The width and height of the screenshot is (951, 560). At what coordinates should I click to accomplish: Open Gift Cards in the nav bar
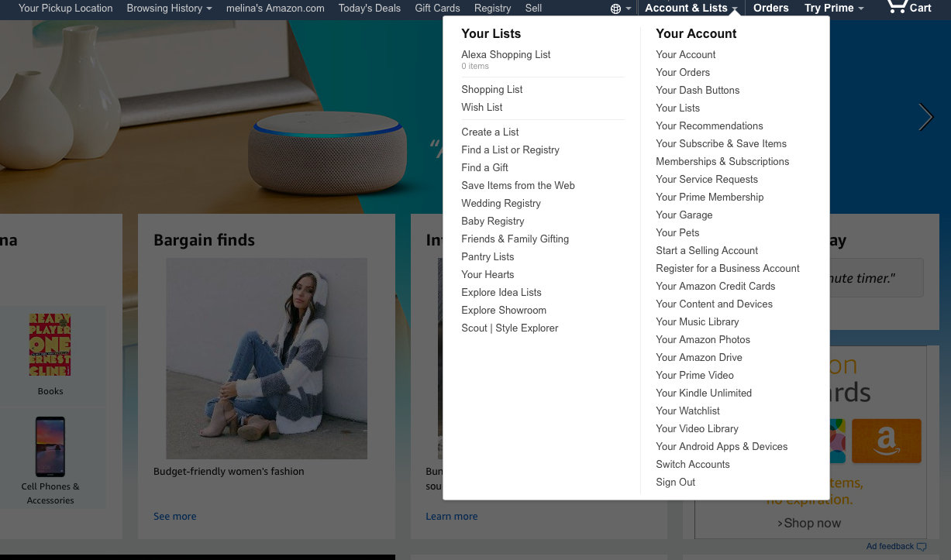437,8
